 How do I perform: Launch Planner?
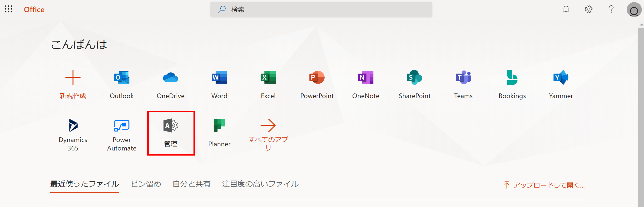click(219, 133)
